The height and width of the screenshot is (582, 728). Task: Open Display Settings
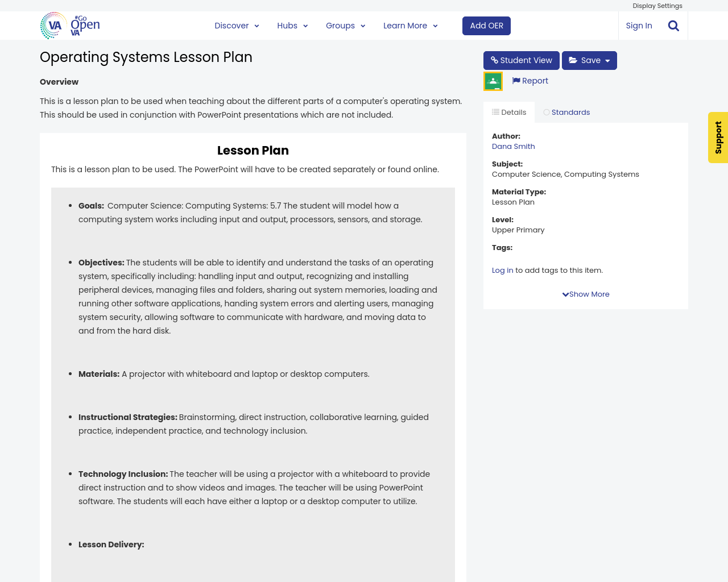pyautogui.click(x=657, y=5)
